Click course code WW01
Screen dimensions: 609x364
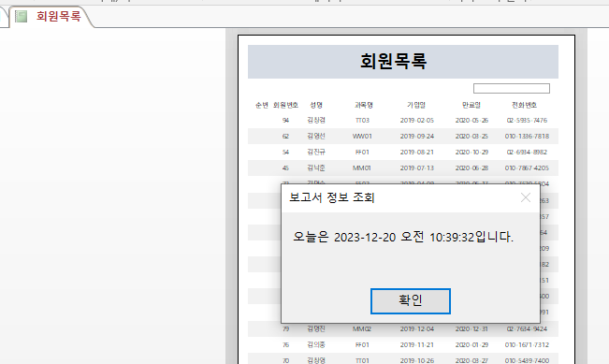[x=362, y=137]
